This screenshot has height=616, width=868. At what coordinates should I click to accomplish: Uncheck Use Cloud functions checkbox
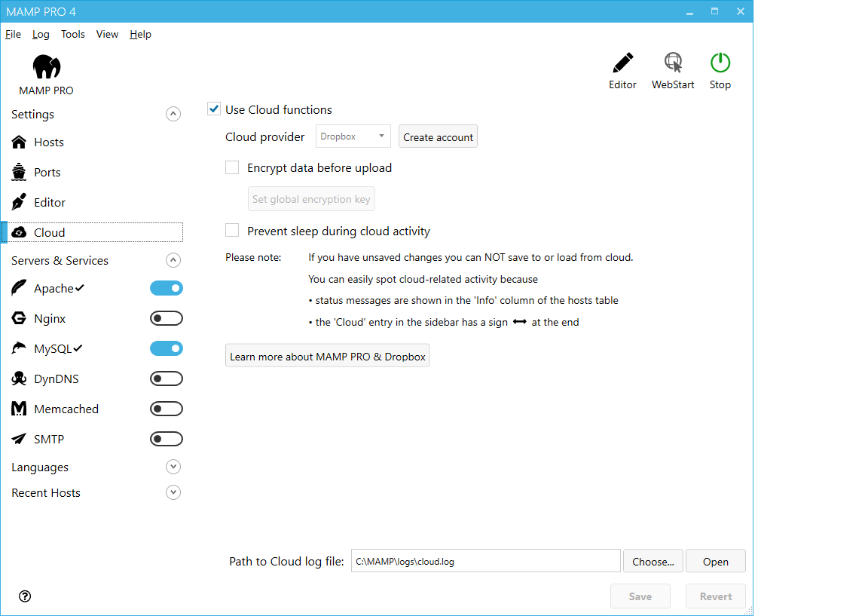pos(214,109)
